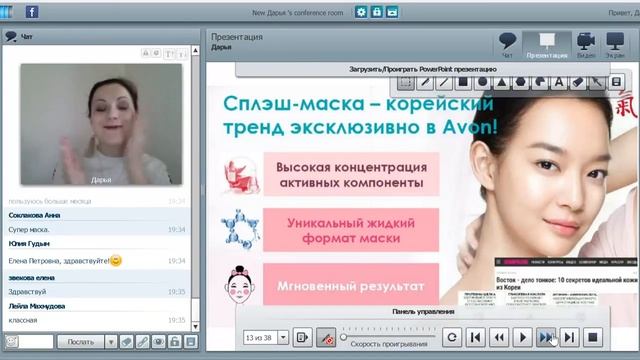
Task: Select the circle shape tool
Action: click(482, 82)
